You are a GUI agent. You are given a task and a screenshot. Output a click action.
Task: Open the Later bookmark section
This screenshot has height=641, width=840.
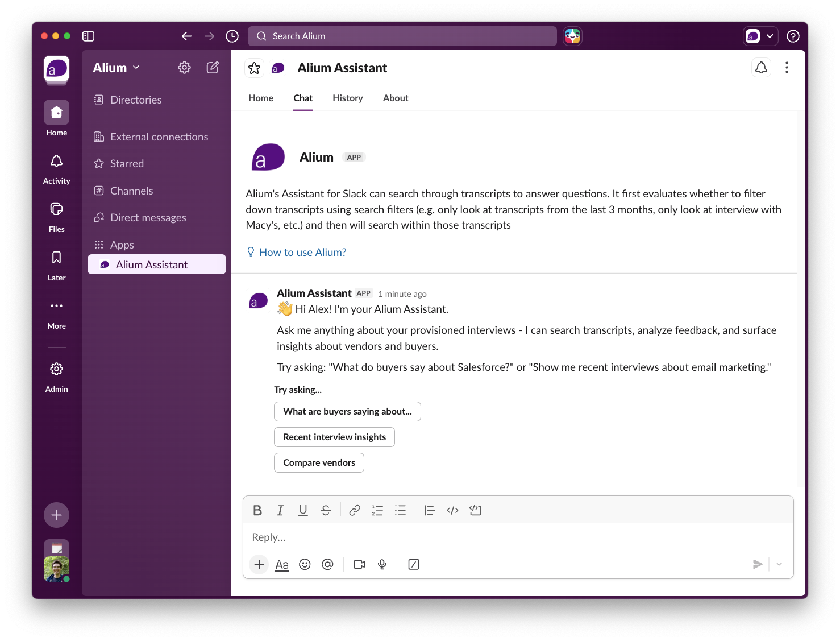pyautogui.click(x=56, y=265)
